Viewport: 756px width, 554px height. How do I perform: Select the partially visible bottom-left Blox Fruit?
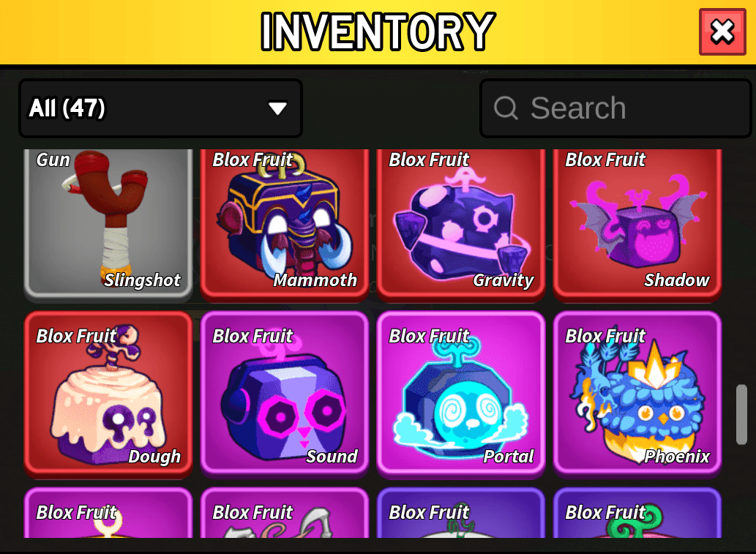pos(108,513)
